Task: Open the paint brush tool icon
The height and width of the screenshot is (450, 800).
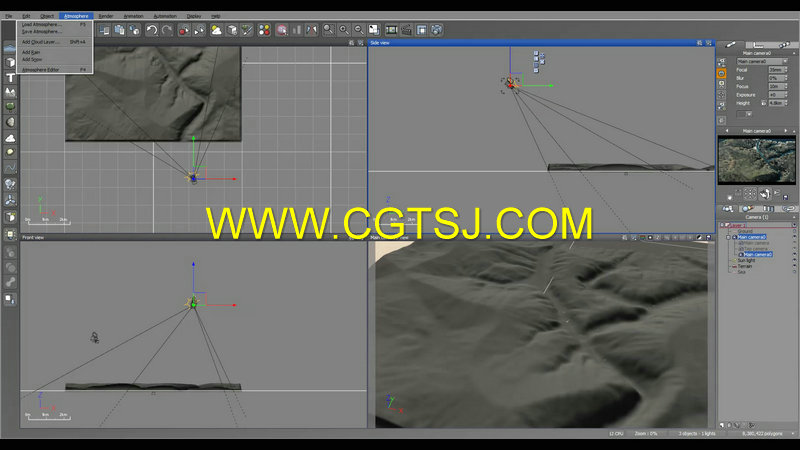Action: (x=247, y=30)
